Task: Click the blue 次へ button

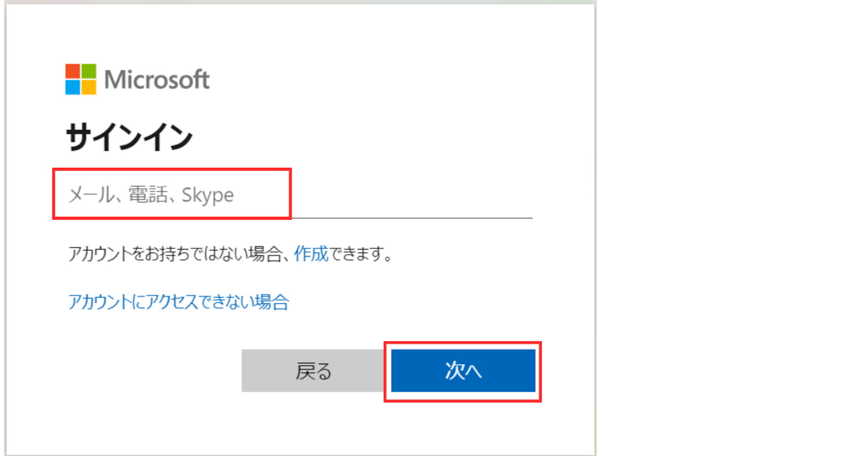Action: pos(463,370)
